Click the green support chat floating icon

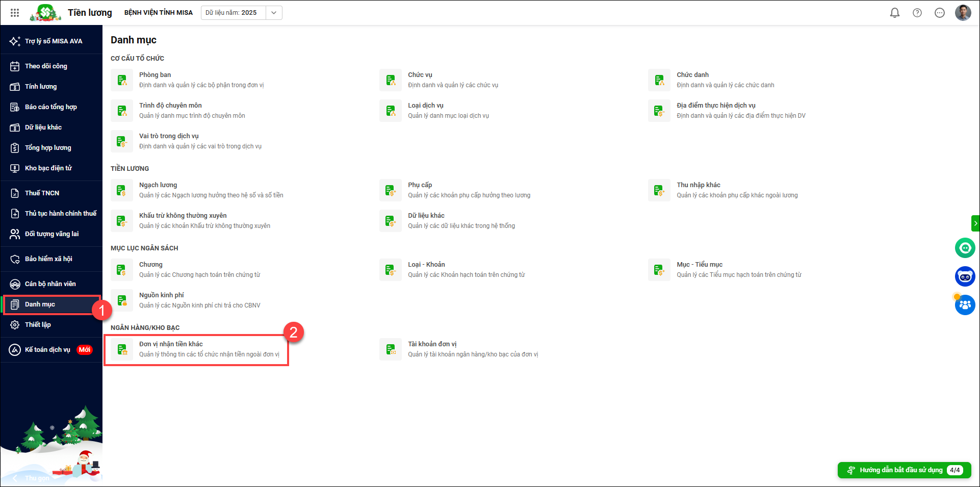point(965,248)
